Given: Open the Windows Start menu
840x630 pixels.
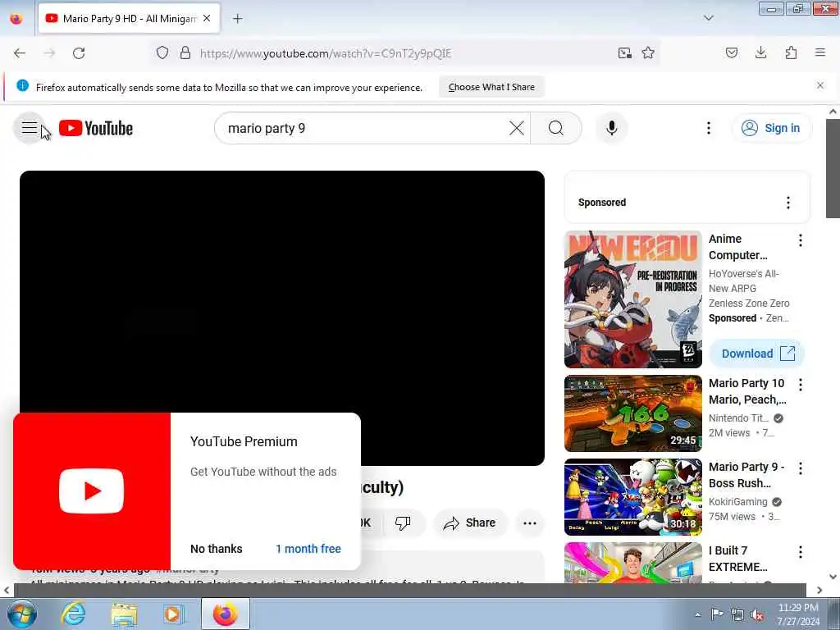Looking at the screenshot, I should point(21,614).
